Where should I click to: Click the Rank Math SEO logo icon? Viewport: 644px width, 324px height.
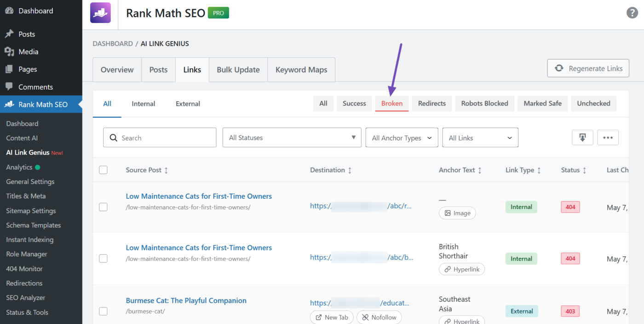coord(100,13)
